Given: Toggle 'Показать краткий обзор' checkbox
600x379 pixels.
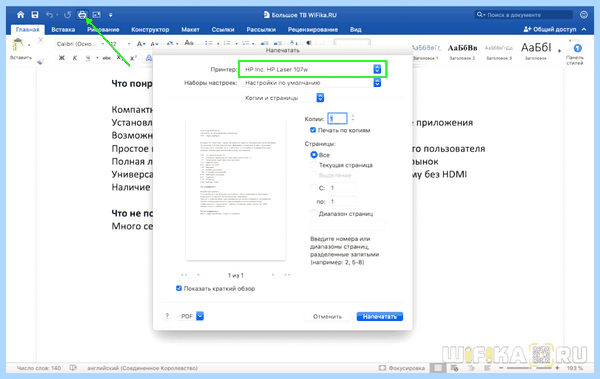Looking at the screenshot, I should [x=179, y=288].
